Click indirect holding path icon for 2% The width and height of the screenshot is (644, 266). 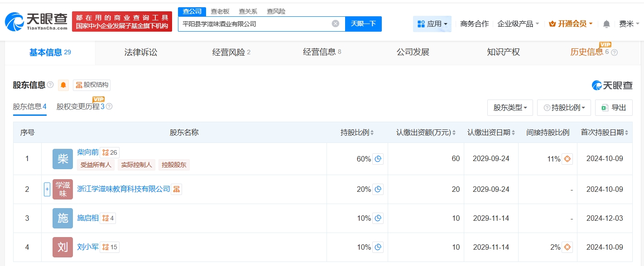tap(567, 247)
